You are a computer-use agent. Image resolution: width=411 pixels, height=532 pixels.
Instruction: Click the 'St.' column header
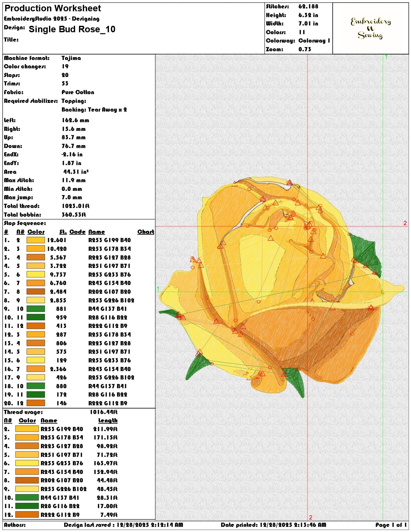click(x=63, y=232)
